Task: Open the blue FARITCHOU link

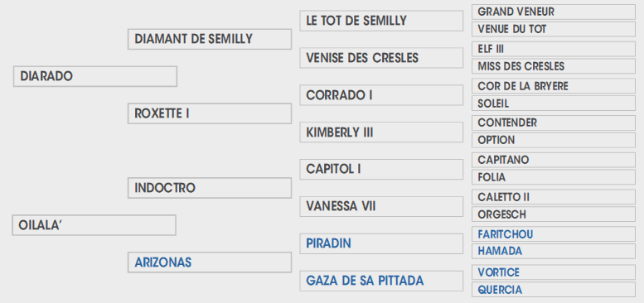Action: click(506, 234)
